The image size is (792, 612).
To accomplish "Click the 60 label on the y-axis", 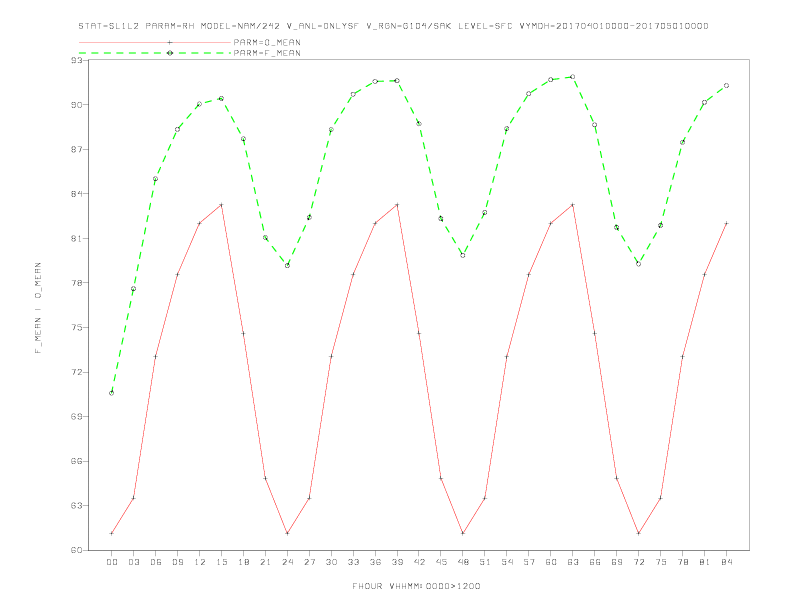I will click(x=77, y=550).
